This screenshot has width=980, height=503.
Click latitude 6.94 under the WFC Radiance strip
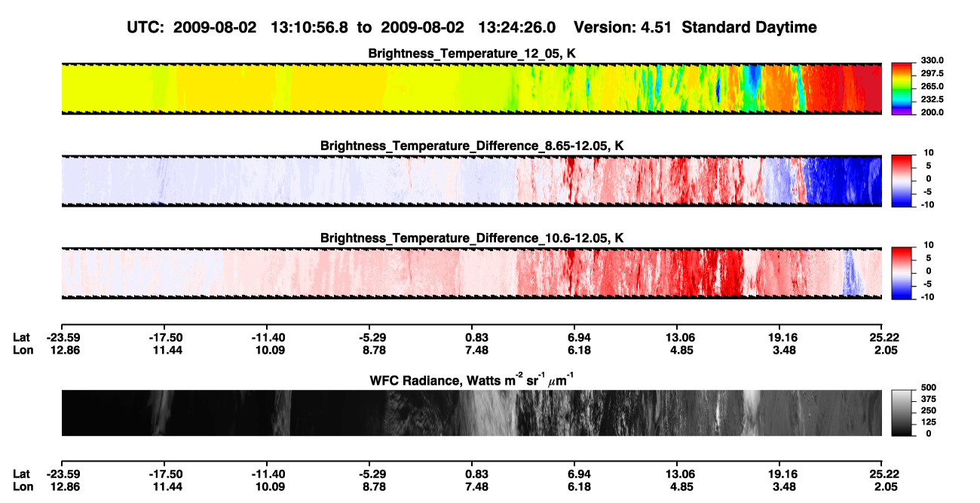coord(574,474)
